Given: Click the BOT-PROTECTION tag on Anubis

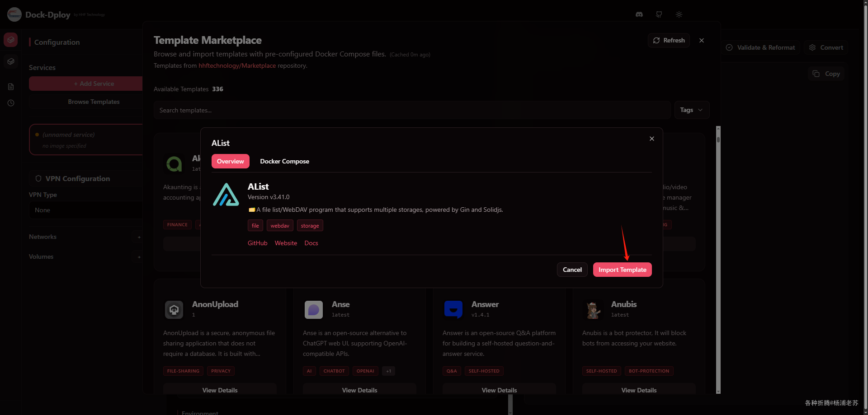Looking at the screenshot, I should point(649,371).
